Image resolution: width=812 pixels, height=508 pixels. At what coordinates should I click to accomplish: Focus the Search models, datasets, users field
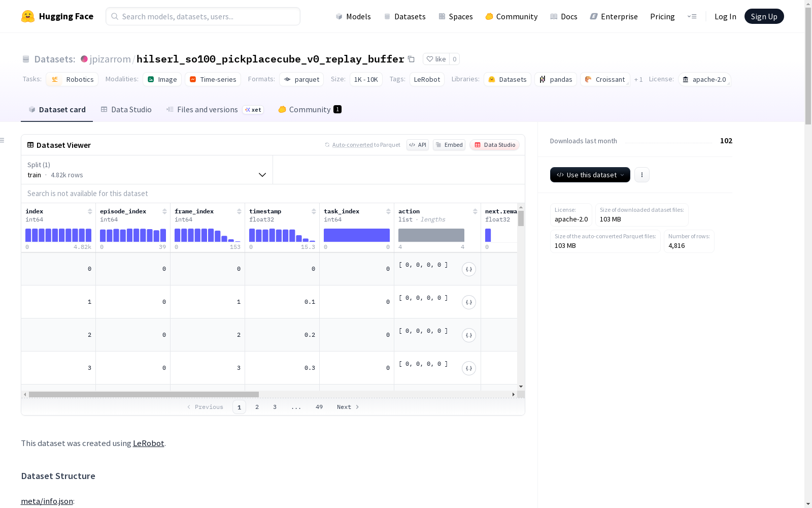pos(203,16)
